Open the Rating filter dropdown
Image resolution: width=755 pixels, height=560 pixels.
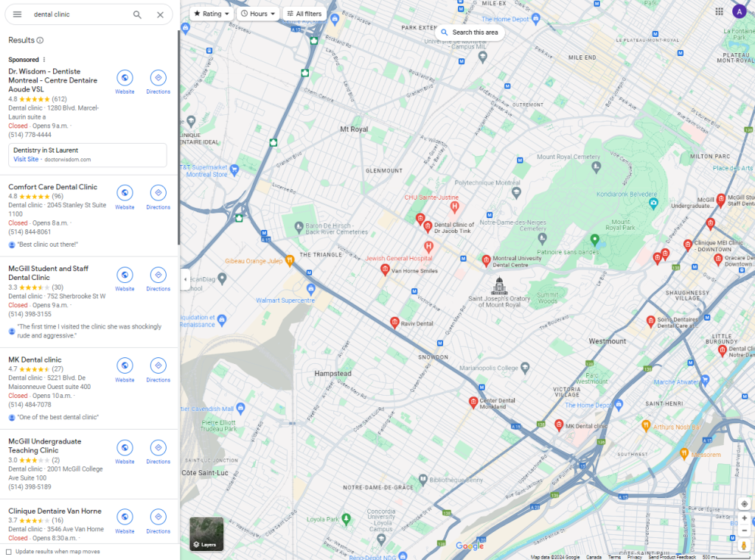coord(211,13)
